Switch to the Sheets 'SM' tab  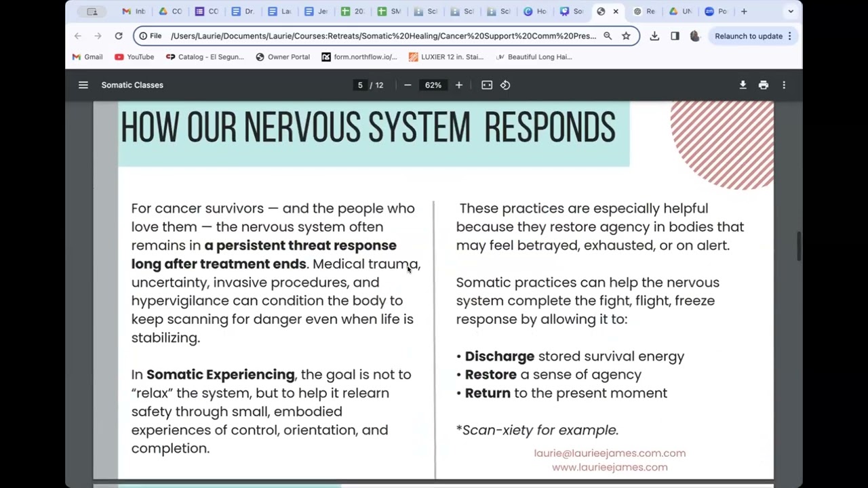point(389,12)
